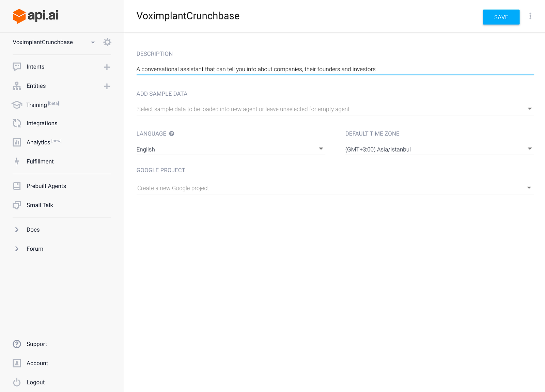Screen dimensions: 545x392
Task: Go to the Analytics section
Action: [x=38, y=142]
